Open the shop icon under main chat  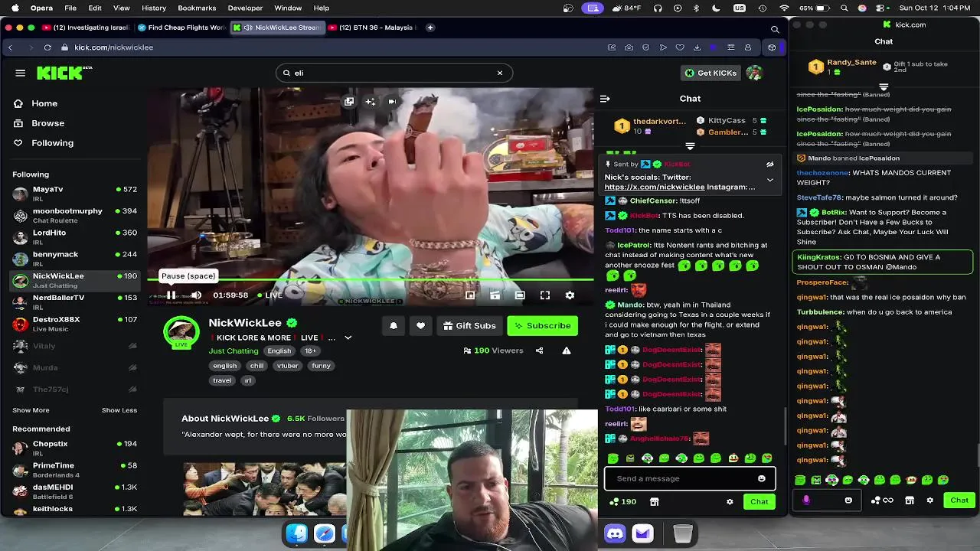[x=654, y=502]
